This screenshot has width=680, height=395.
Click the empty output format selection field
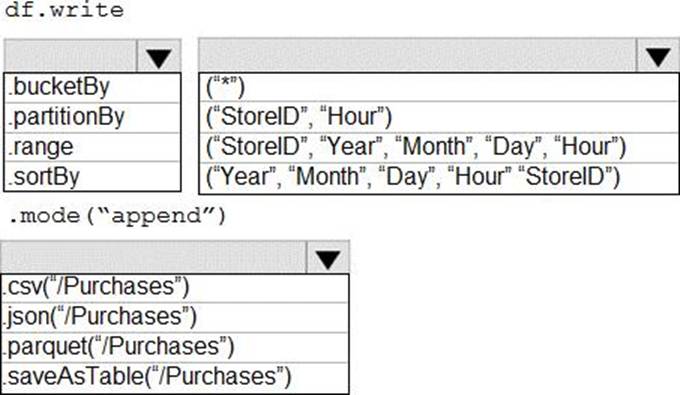pos(154,258)
